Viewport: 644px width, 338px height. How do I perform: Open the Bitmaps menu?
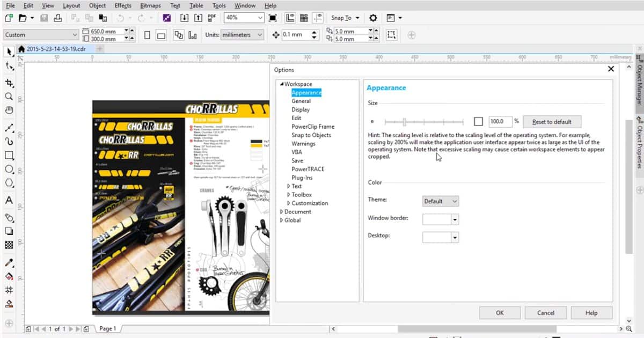tap(150, 5)
